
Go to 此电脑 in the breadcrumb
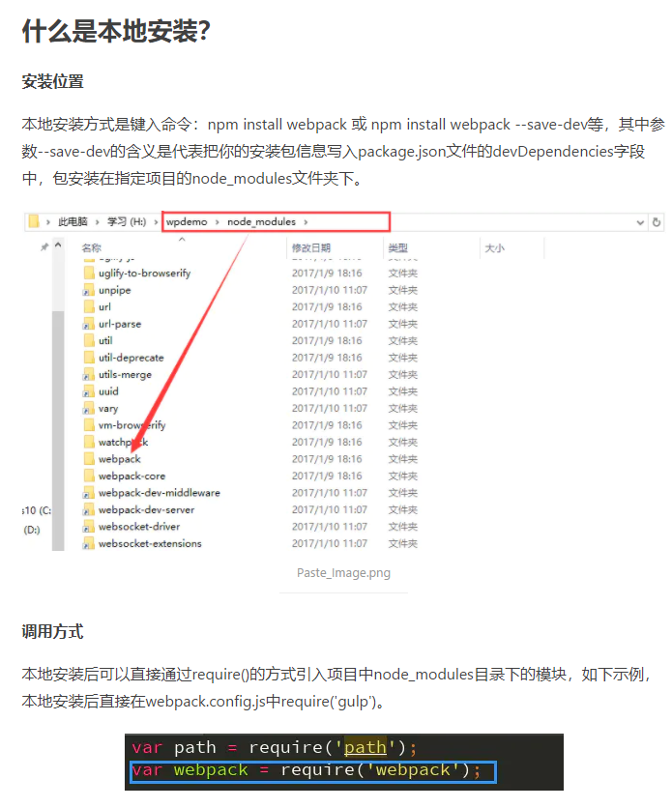coord(73,221)
